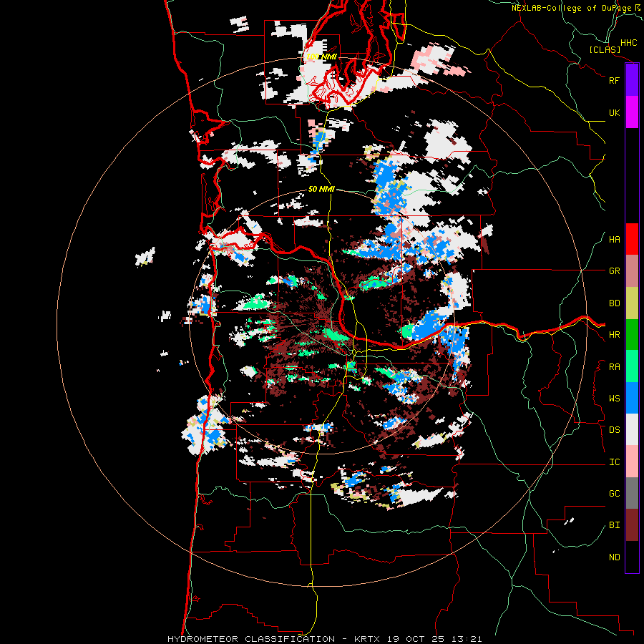Click the GR legend label
The image size is (644, 644).
tap(615, 271)
